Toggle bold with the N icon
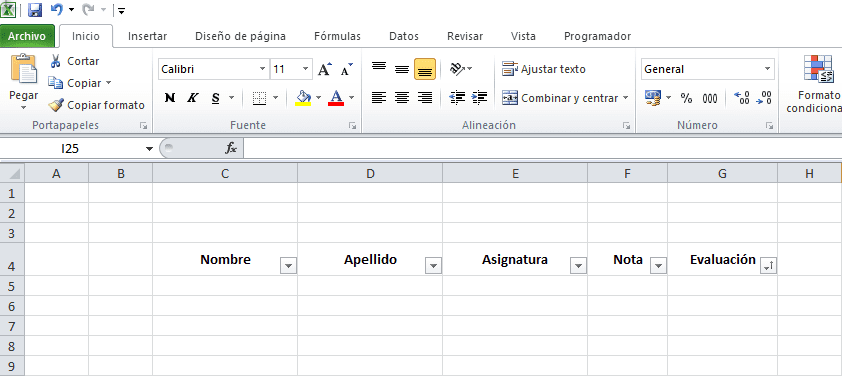Image resolution: width=842 pixels, height=376 pixels. click(x=170, y=98)
